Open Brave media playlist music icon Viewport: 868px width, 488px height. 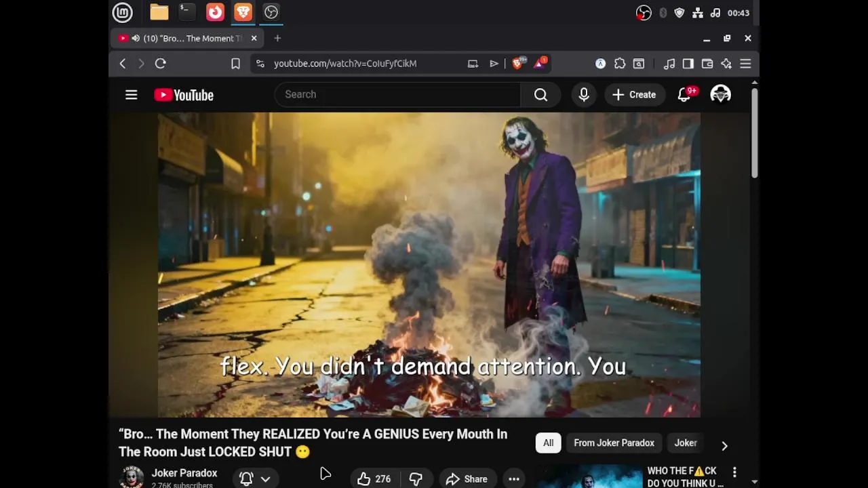click(x=669, y=63)
